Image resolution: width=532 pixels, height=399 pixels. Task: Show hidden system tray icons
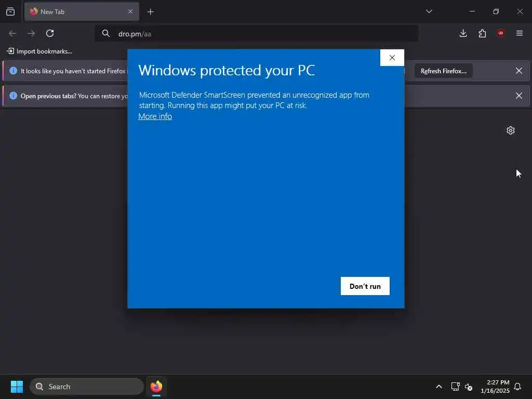click(x=438, y=387)
